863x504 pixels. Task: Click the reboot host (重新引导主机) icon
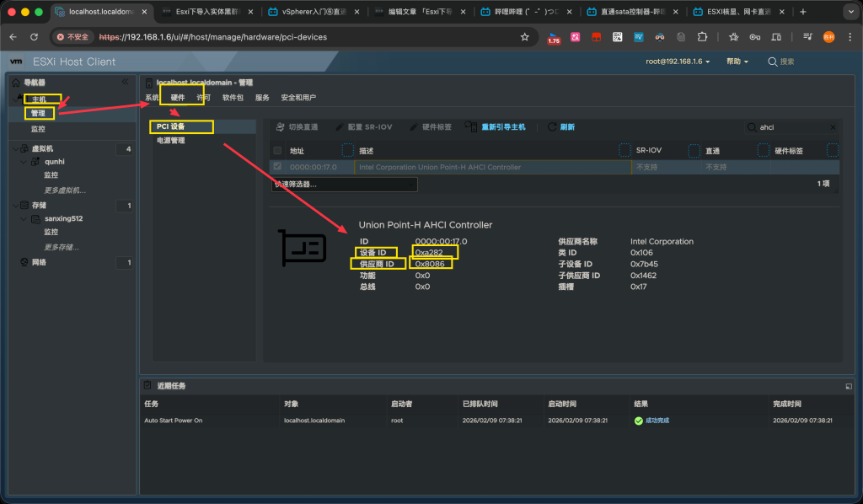(473, 126)
